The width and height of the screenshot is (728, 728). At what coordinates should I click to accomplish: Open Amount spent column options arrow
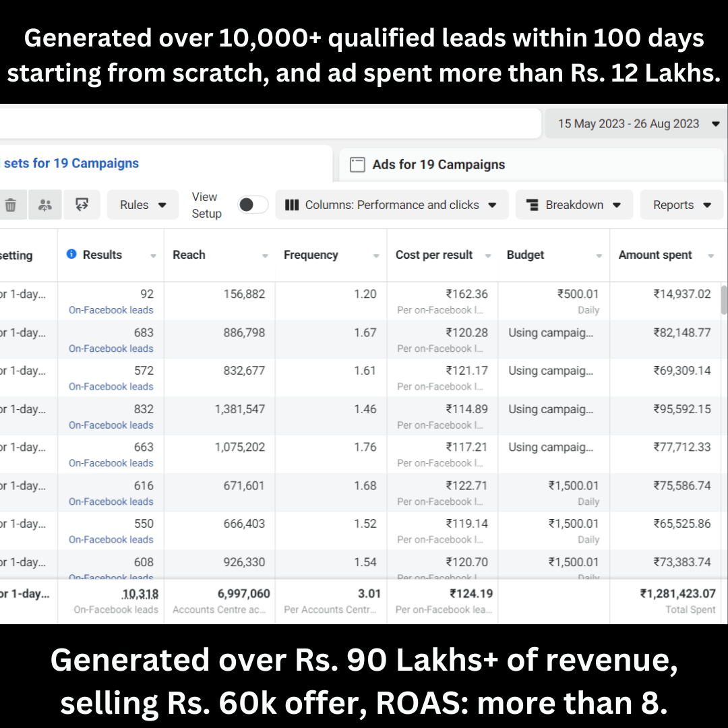click(710, 255)
